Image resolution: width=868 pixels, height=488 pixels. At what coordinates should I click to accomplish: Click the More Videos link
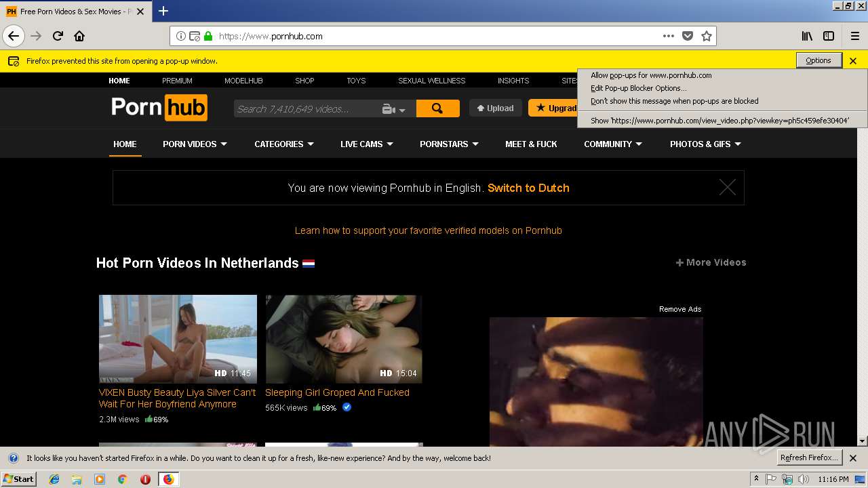click(711, 262)
